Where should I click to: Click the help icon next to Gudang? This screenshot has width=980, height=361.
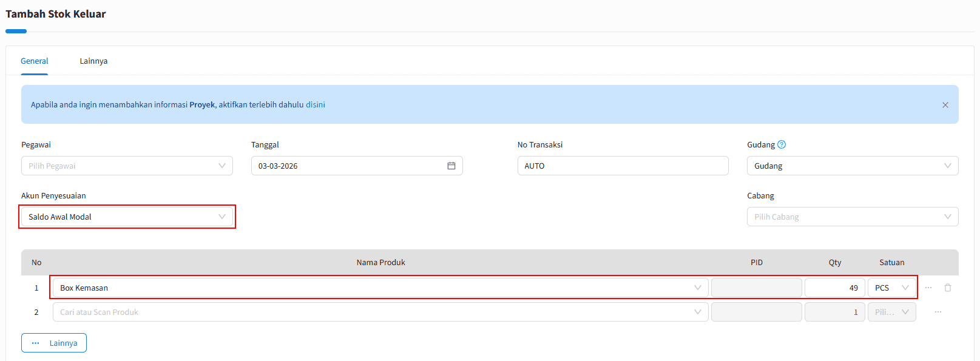(782, 144)
